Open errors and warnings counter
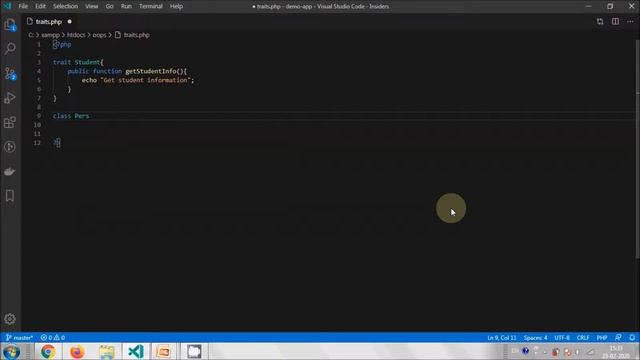The height and width of the screenshot is (360, 640). click(x=53, y=338)
